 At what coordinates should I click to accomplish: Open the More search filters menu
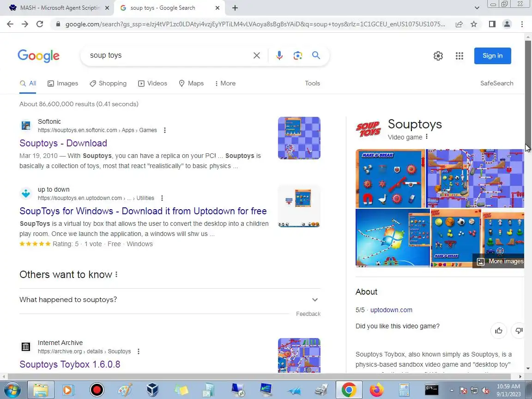225,84
